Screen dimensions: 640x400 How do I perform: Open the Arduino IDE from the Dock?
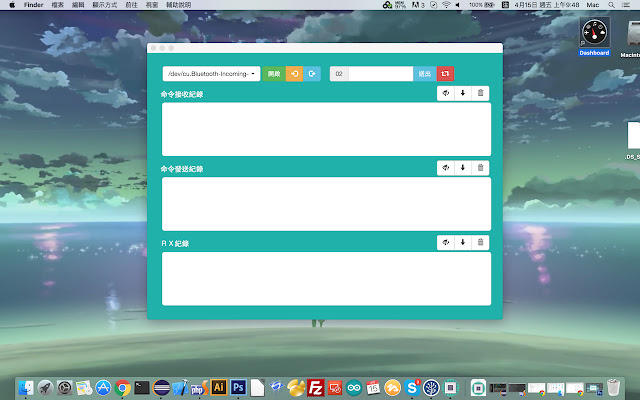coord(354,387)
